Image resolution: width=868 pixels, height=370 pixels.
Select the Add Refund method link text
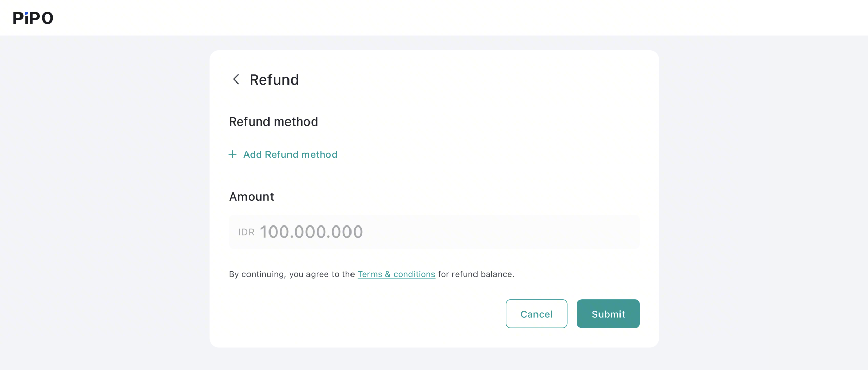click(x=290, y=154)
